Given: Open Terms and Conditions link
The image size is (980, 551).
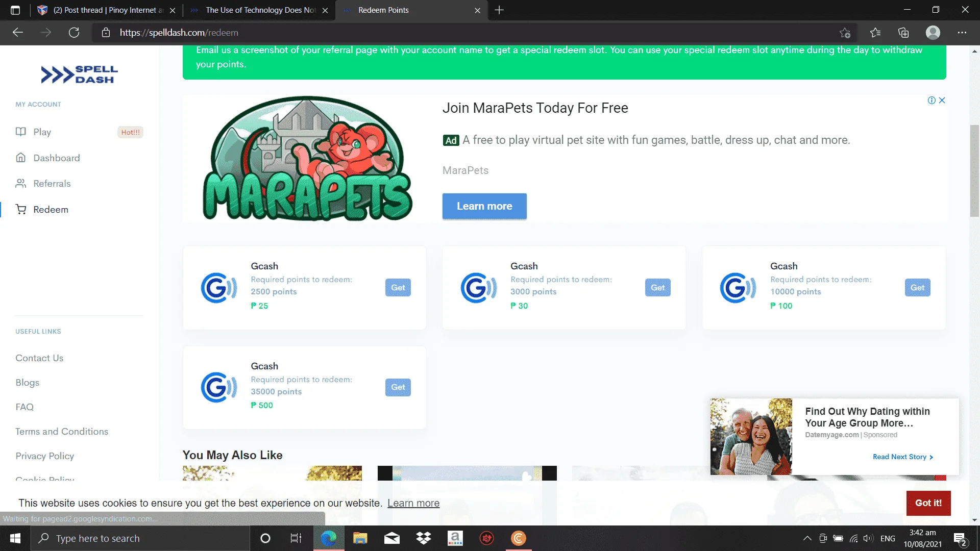Looking at the screenshot, I should tap(62, 432).
